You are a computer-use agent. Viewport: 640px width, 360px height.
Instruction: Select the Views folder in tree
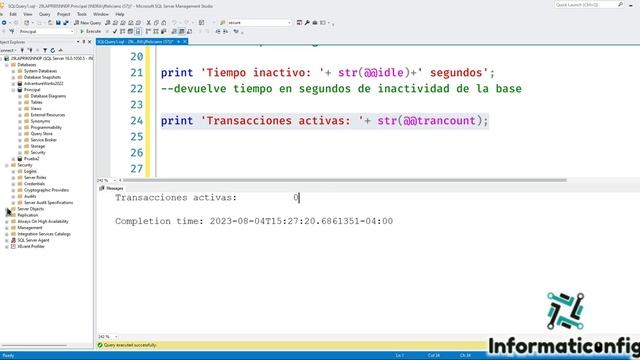[x=36, y=109]
